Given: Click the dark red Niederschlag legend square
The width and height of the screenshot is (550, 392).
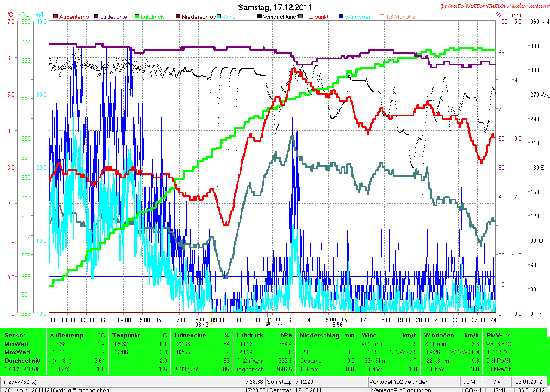Looking at the screenshot, I should click(178, 17).
